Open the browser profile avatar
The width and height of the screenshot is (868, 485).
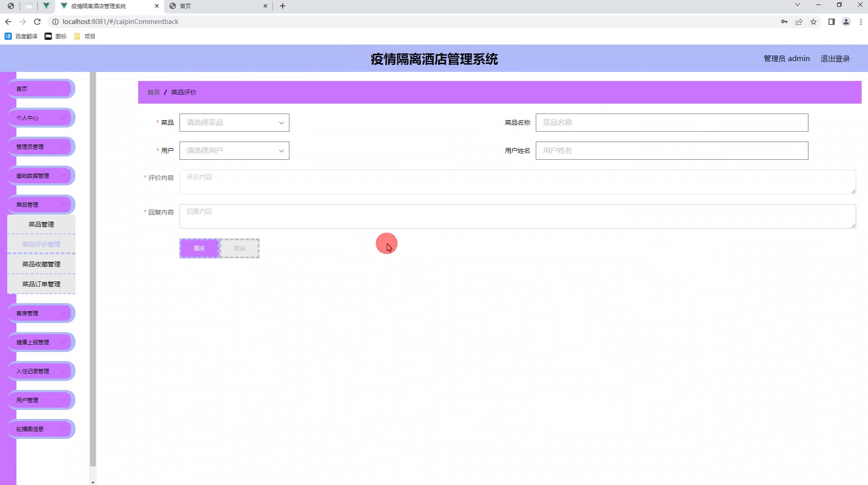click(846, 22)
